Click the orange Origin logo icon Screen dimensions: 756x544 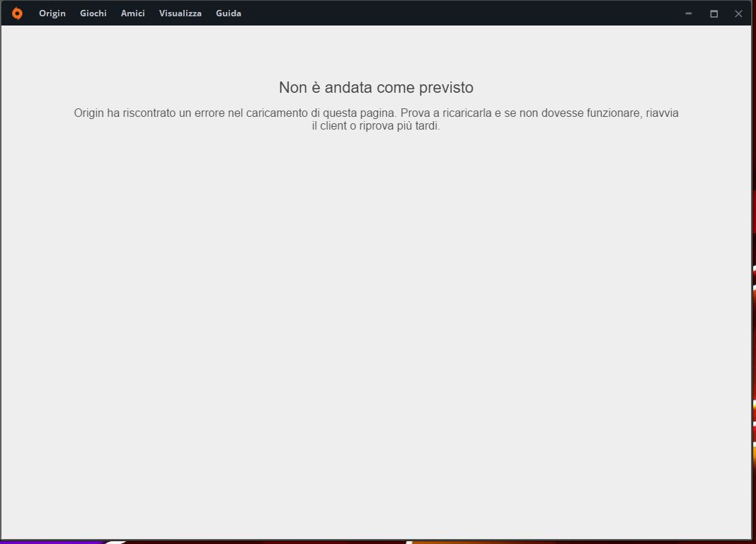pos(17,13)
